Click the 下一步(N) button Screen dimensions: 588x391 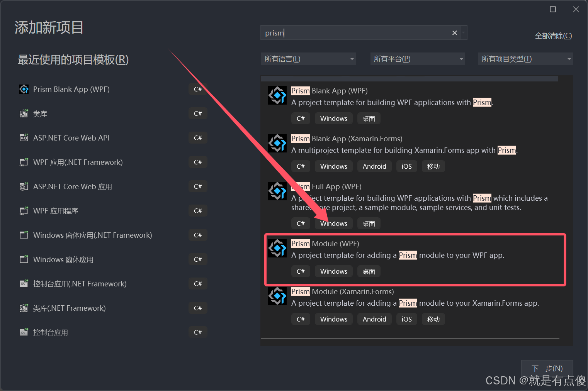coord(547,368)
